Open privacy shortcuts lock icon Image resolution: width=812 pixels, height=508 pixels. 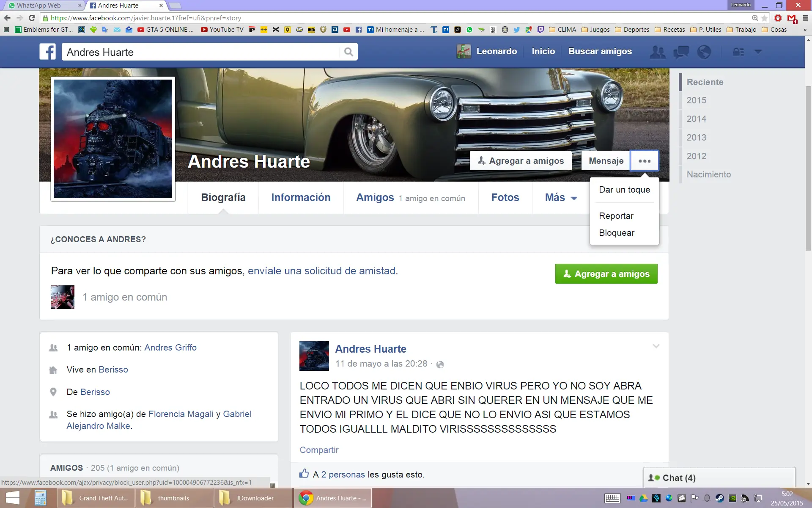738,52
